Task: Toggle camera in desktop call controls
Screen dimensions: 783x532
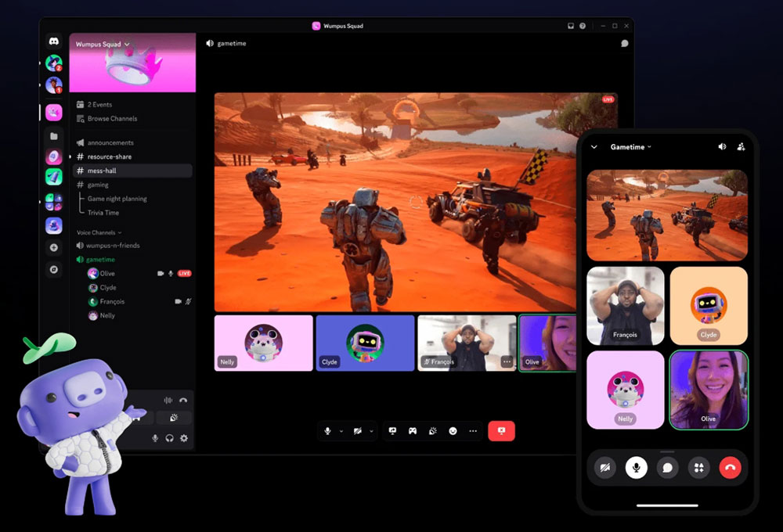Action: (358, 431)
